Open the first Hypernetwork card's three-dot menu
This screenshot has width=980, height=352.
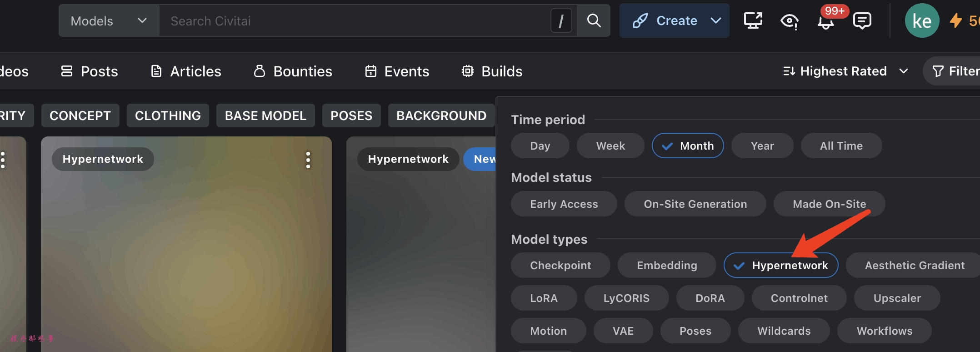(x=308, y=160)
